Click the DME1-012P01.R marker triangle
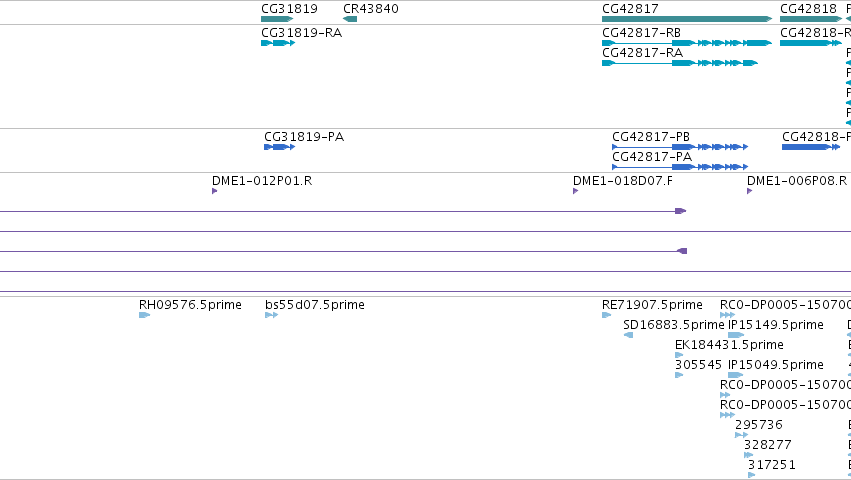 click(x=214, y=191)
